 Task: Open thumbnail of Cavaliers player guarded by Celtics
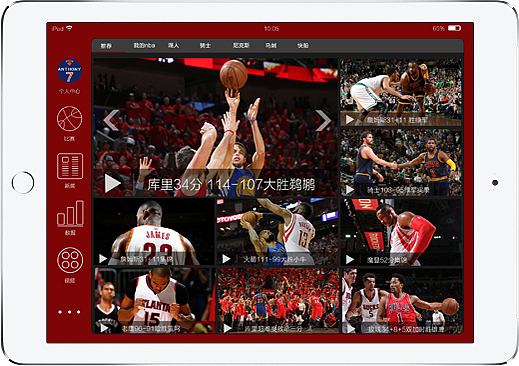point(401,92)
